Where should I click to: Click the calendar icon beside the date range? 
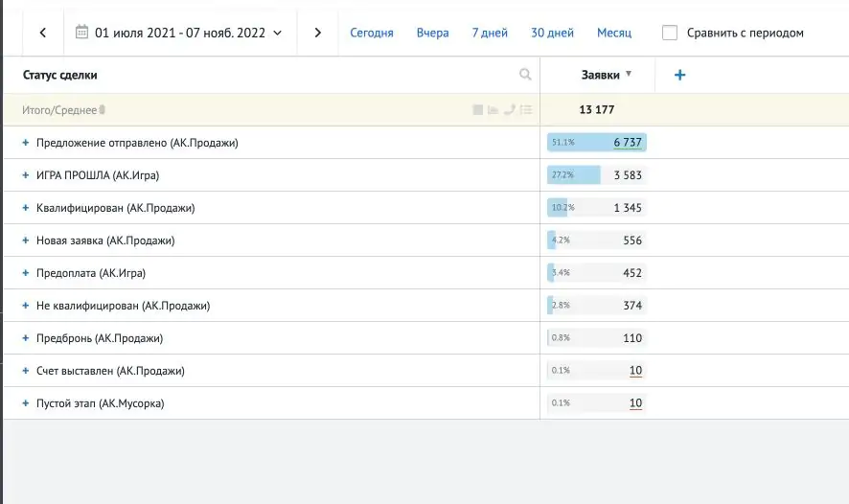point(81,32)
